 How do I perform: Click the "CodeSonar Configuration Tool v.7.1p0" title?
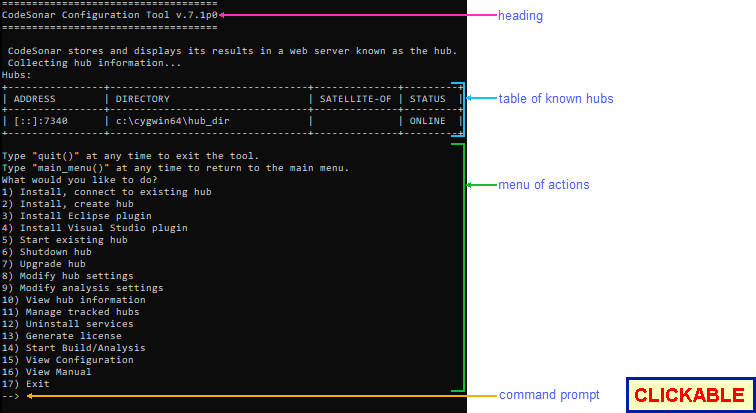point(109,15)
